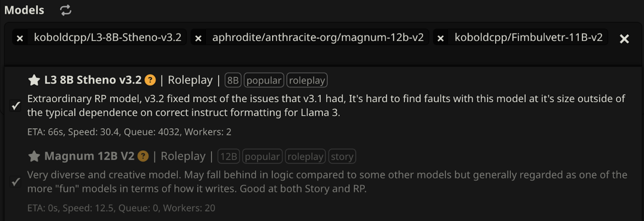Screen dimensions: 644x221
Task: Click the empty model search field area
Action: coord(316,56)
